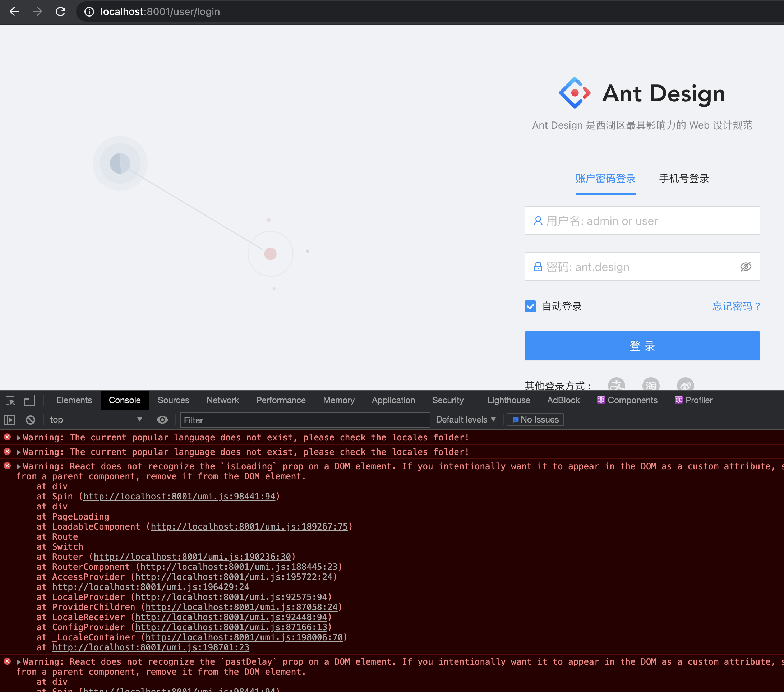Go back to the previous page

pyautogui.click(x=14, y=11)
